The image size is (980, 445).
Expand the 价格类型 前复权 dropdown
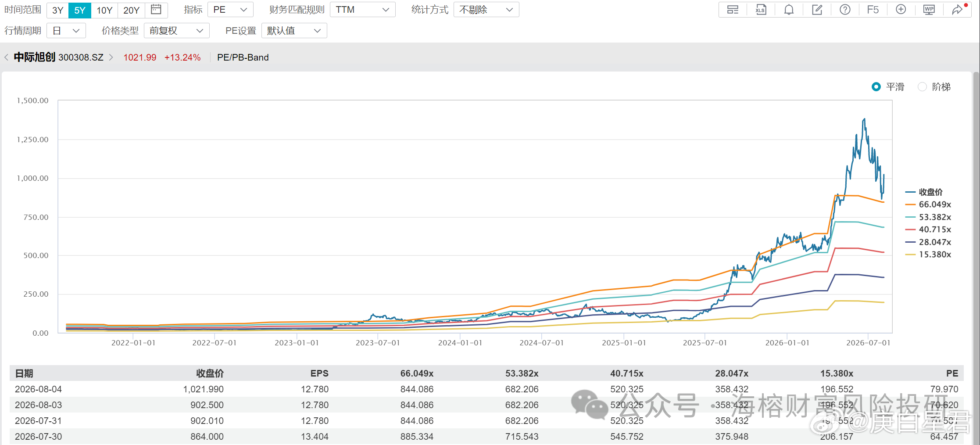coord(176,31)
